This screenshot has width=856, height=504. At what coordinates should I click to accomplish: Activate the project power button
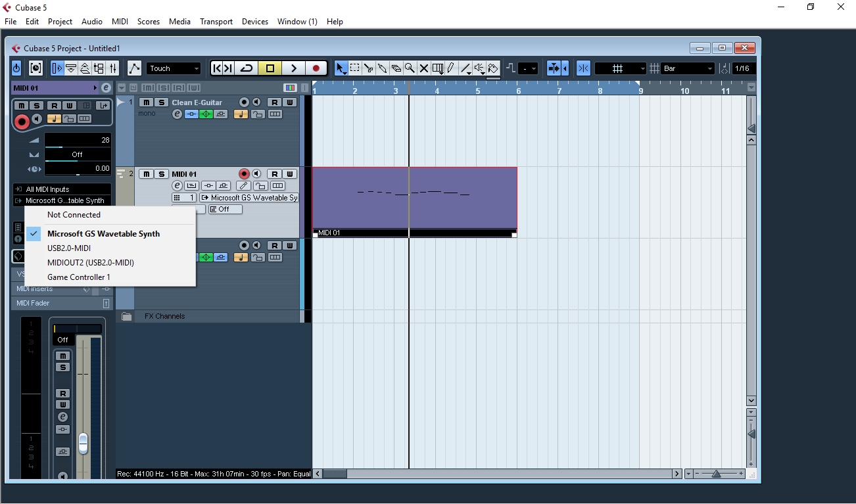pos(16,68)
